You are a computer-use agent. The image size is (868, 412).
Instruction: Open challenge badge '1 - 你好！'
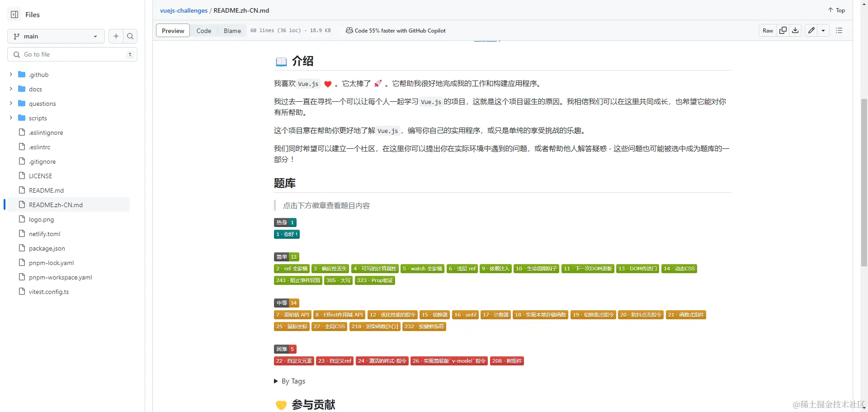pos(287,234)
